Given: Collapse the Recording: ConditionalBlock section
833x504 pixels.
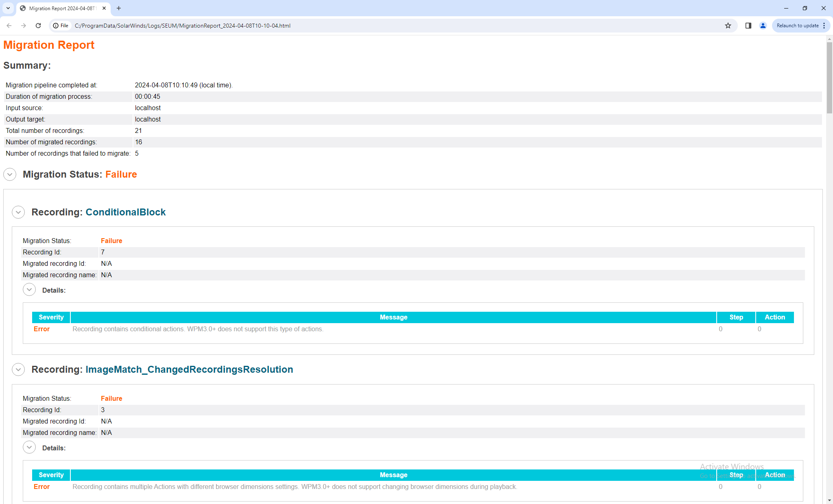Looking at the screenshot, I should tap(18, 212).
